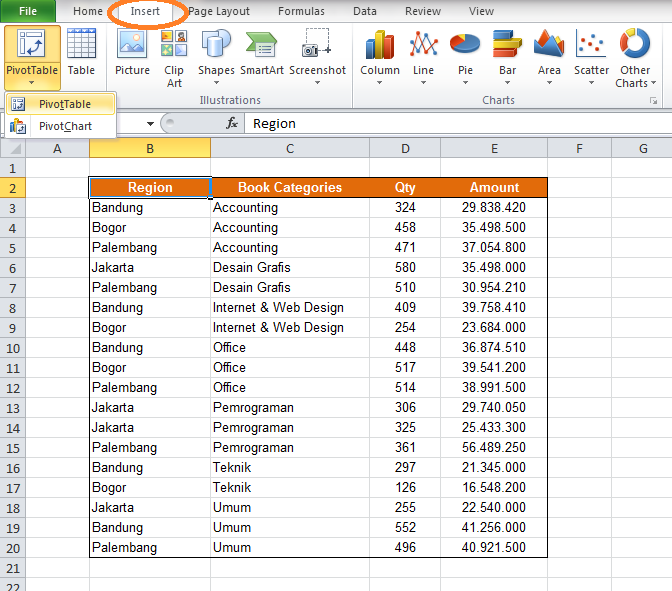
Task: Switch to the Insert tab
Action: pos(145,11)
